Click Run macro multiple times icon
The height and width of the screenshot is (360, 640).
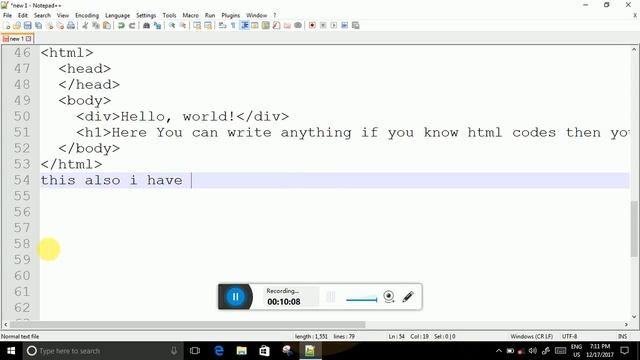(344, 25)
